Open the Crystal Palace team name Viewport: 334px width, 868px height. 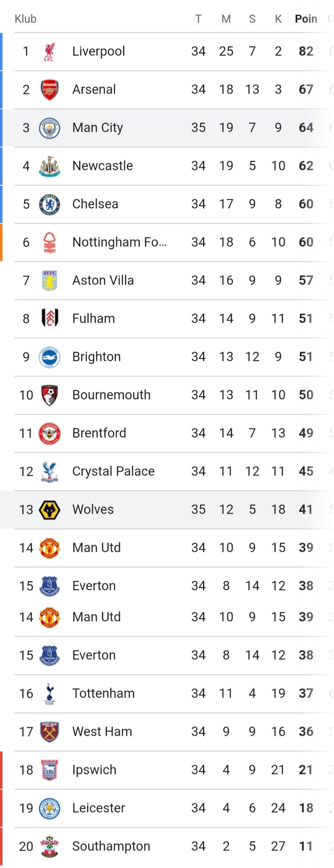113,471
